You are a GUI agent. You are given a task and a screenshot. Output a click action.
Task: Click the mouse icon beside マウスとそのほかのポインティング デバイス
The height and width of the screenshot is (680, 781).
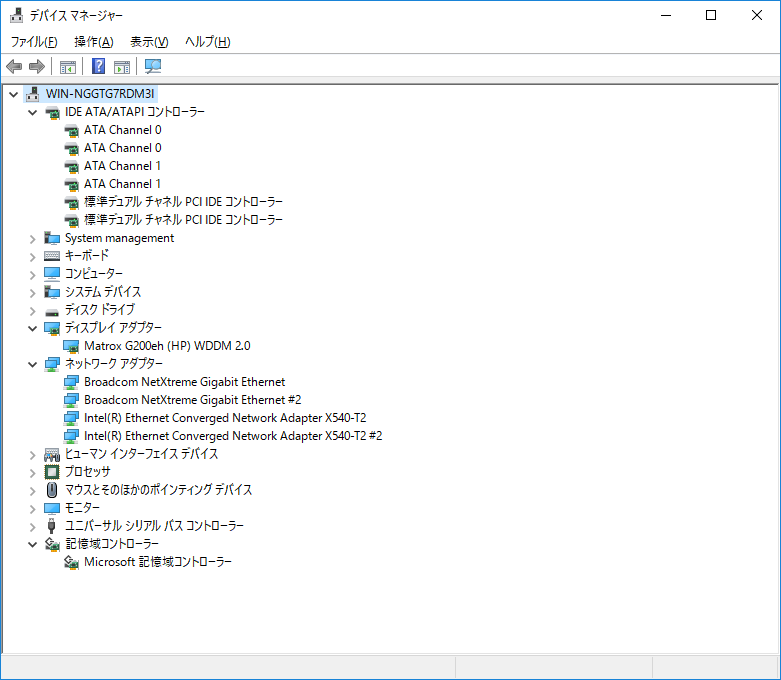point(52,490)
